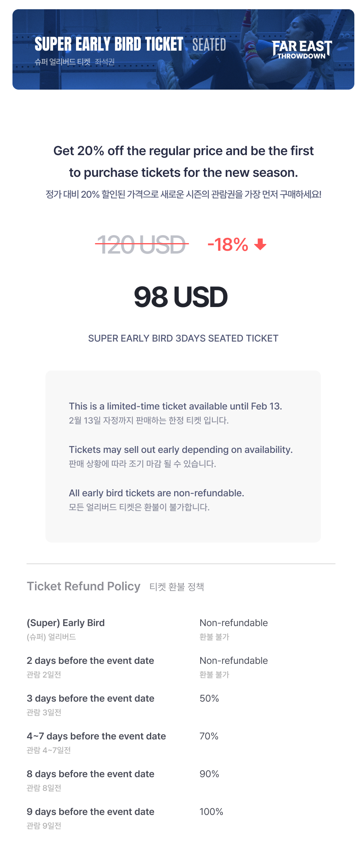The height and width of the screenshot is (868, 362).
Task: Click the 'Tickets may sell out early' notice
Action: click(181, 450)
